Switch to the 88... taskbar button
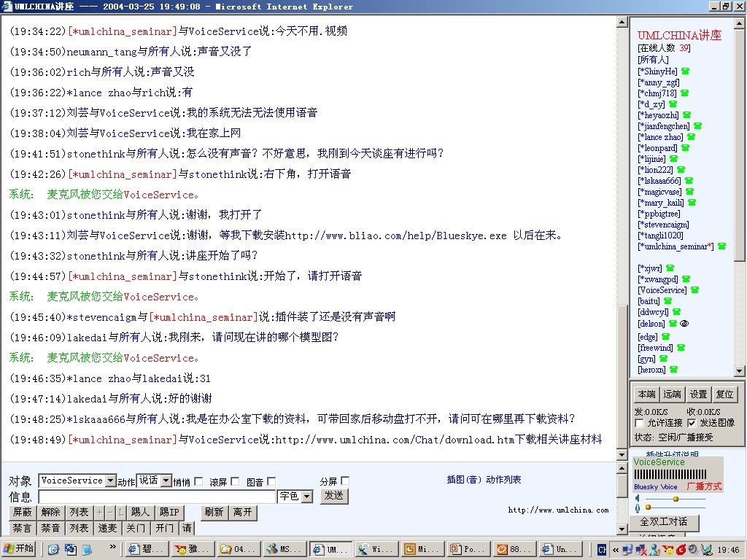Screen dimensions: 747x560 click(x=515, y=549)
